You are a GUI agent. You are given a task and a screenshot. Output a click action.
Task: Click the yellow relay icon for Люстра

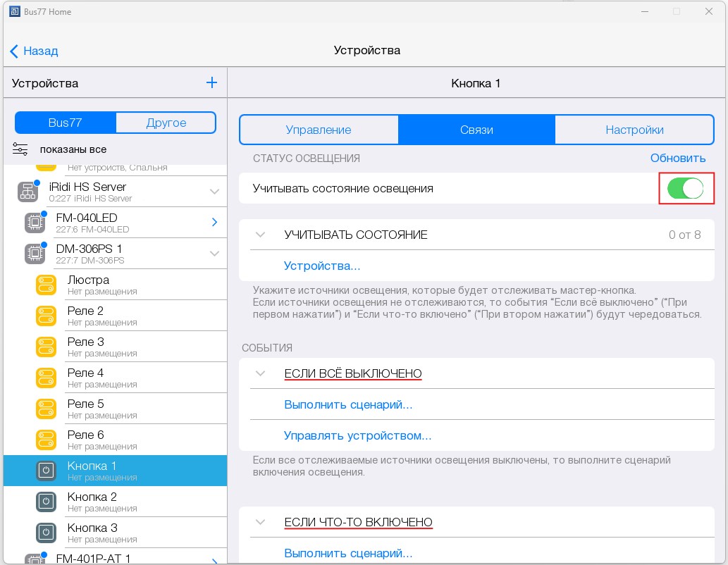tap(46, 285)
